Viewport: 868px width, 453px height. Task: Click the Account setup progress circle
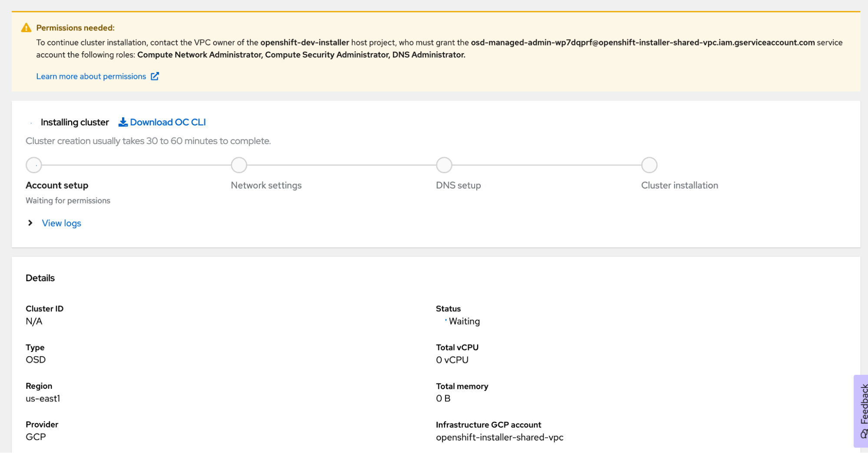(x=33, y=165)
